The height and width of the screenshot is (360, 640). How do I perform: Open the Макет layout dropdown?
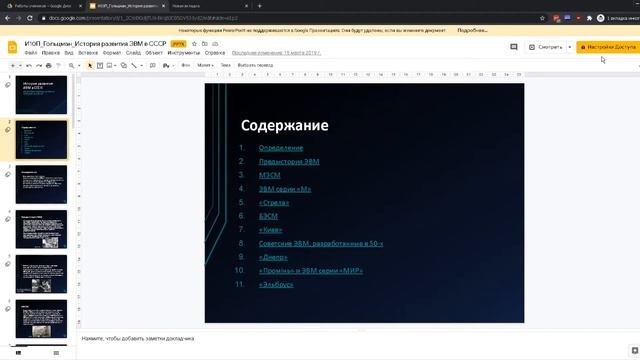point(205,65)
